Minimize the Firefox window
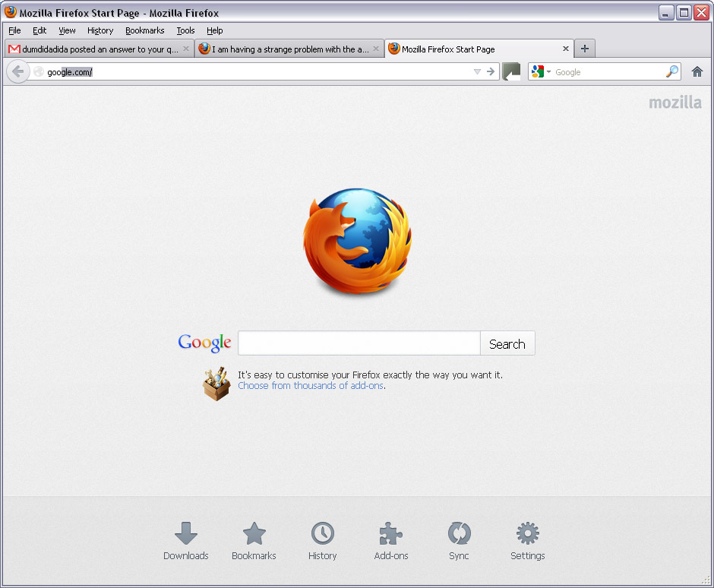 tap(665, 12)
